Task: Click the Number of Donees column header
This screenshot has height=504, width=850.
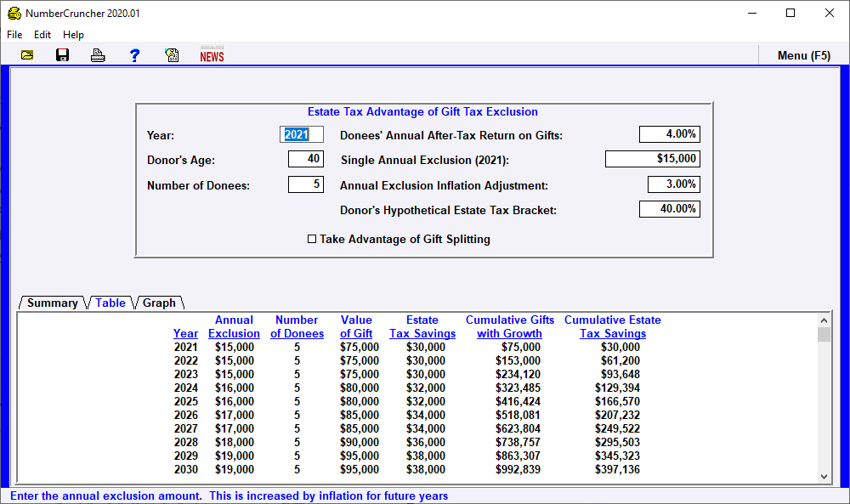Action: pyautogui.click(x=297, y=326)
